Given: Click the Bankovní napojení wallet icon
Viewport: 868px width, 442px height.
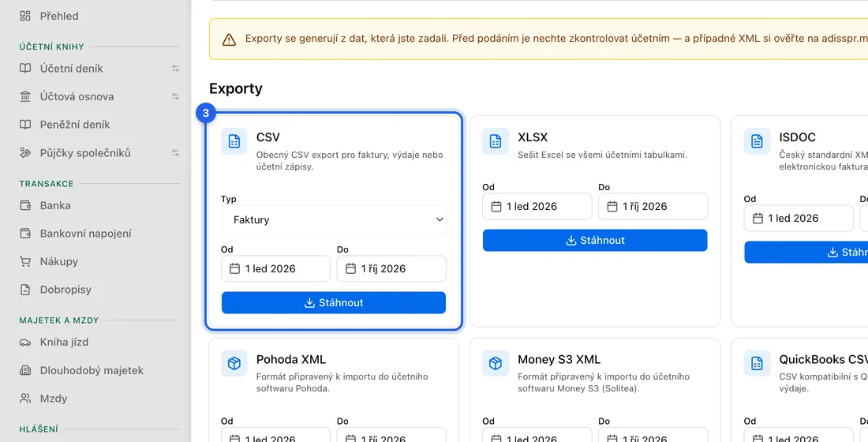Looking at the screenshot, I should (25, 234).
